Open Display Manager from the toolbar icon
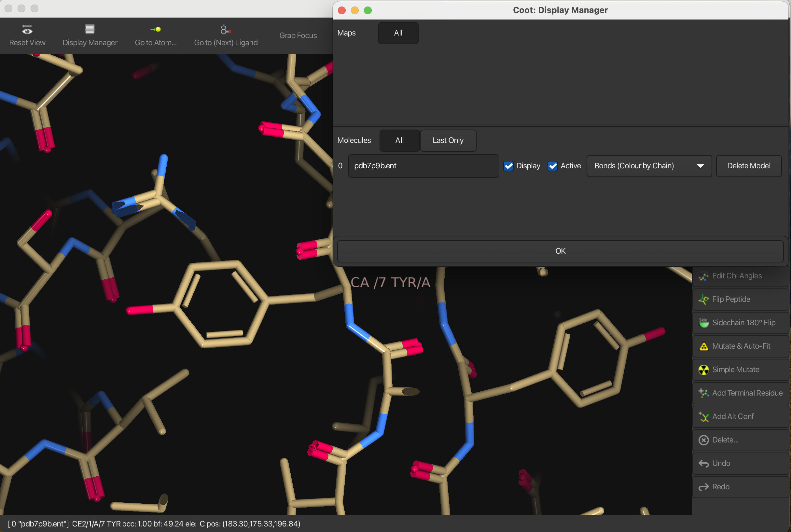 point(90,30)
